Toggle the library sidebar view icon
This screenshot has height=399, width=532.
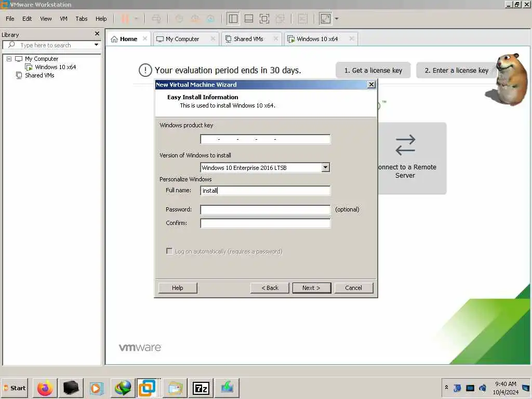tap(233, 19)
